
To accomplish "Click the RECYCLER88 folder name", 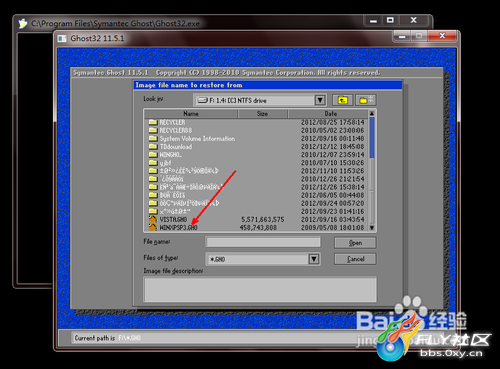I will point(176,130).
